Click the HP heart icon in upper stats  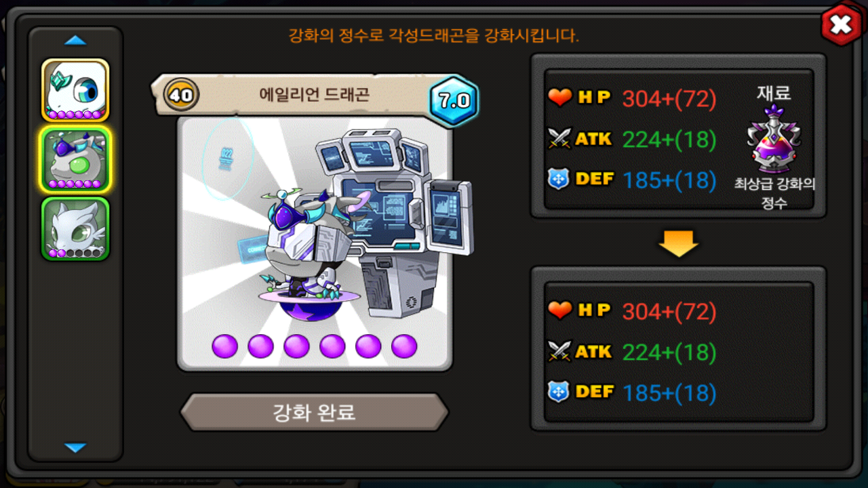pyautogui.click(x=560, y=98)
